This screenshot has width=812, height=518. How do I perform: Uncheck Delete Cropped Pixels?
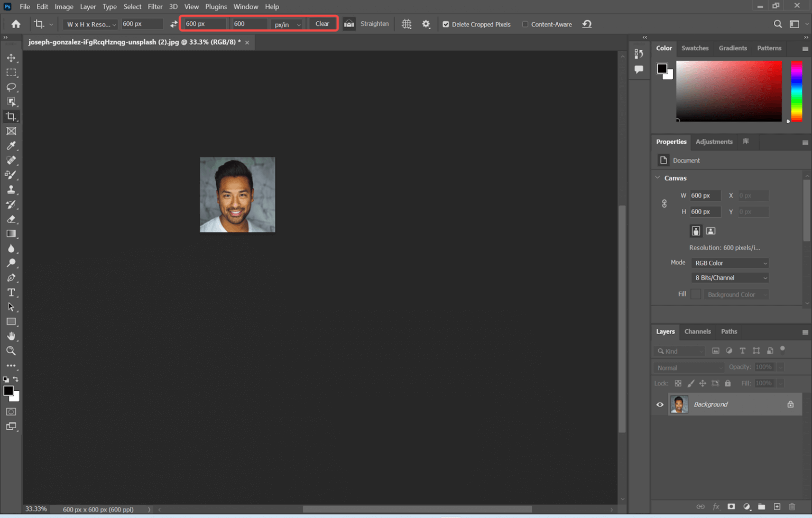[446, 24]
